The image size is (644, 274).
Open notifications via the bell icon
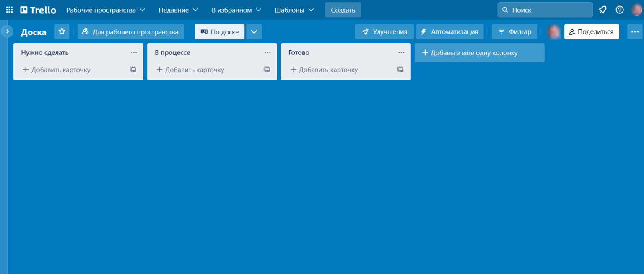pos(602,9)
